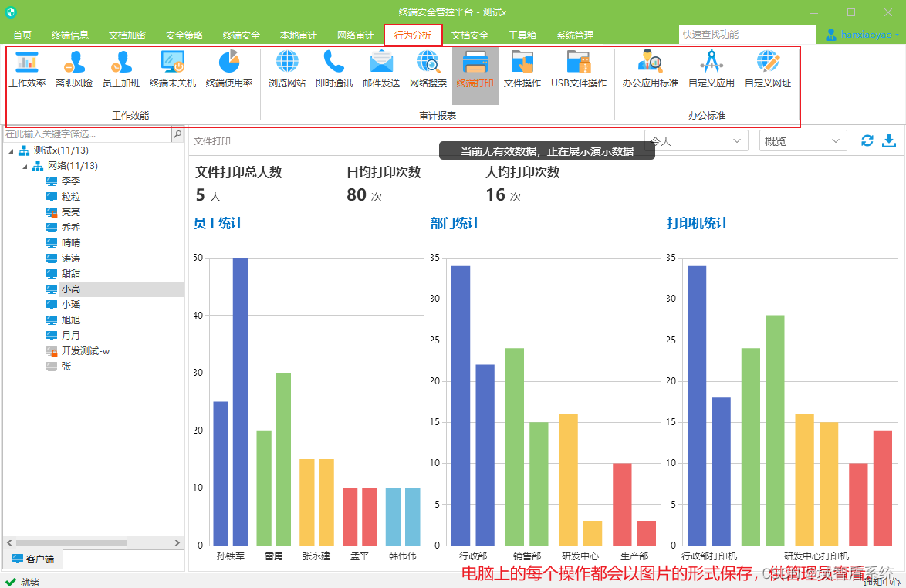Select offline terminal 张
Image resolution: width=906 pixels, height=588 pixels.
(x=66, y=367)
